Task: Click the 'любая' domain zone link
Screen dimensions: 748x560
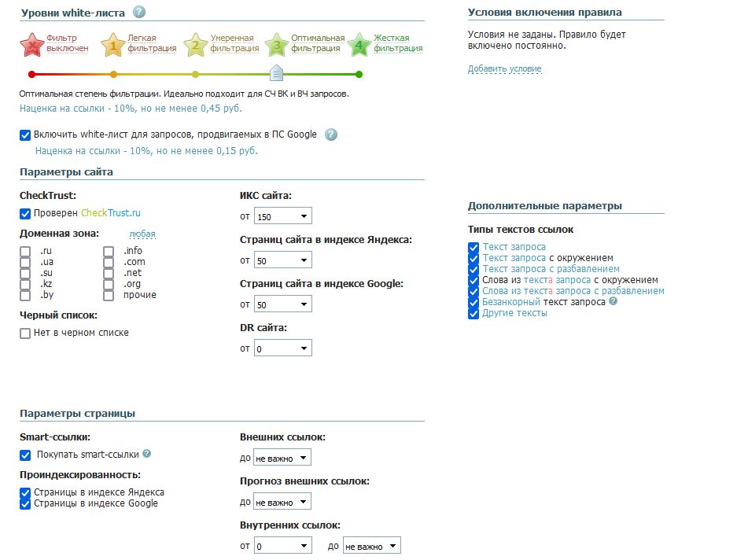Action: coord(142,234)
